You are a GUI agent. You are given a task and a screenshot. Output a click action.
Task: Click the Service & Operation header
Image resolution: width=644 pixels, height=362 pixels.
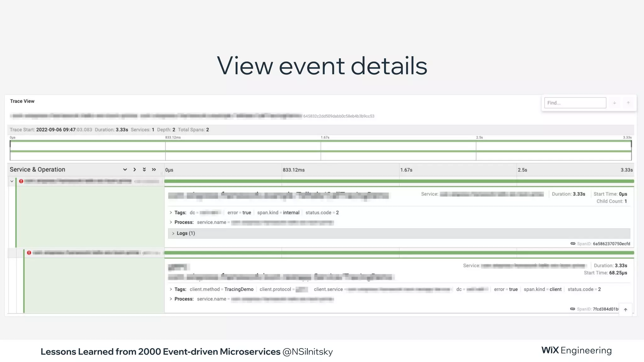(x=37, y=169)
